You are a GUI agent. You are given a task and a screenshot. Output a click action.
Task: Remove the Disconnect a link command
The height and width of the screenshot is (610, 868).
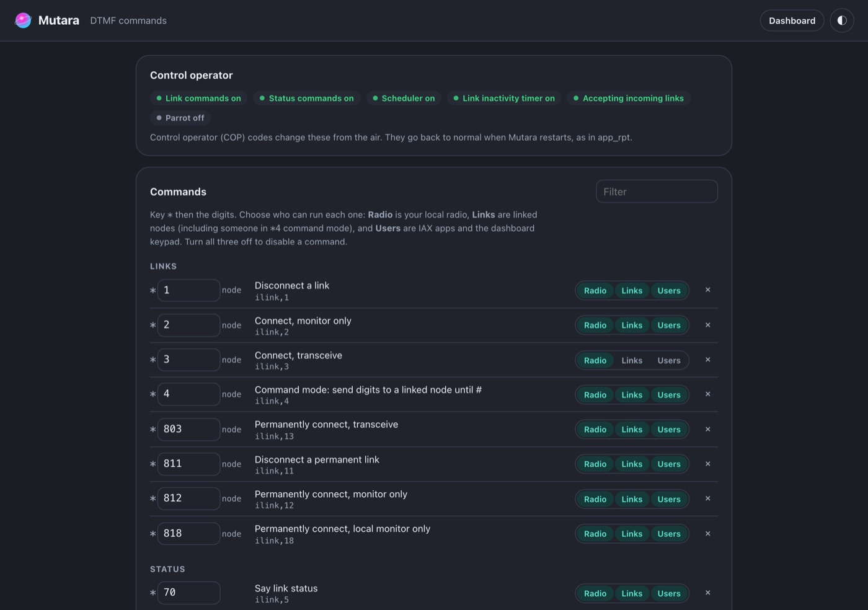tap(707, 290)
